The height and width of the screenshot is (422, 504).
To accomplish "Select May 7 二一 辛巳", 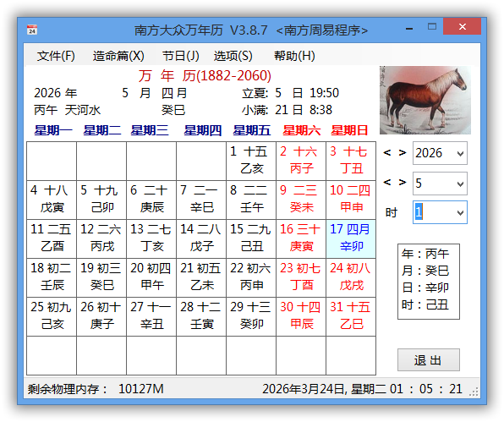I will click(x=201, y=200).
